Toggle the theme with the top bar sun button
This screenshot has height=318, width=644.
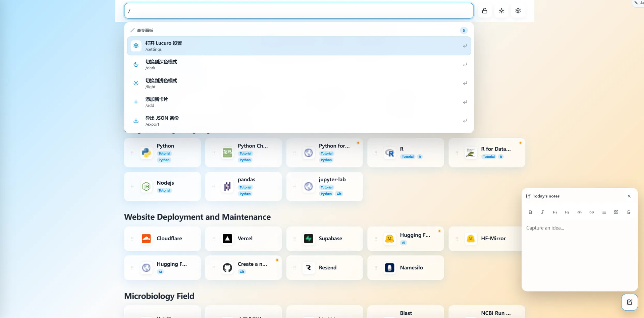click(501, 11)
